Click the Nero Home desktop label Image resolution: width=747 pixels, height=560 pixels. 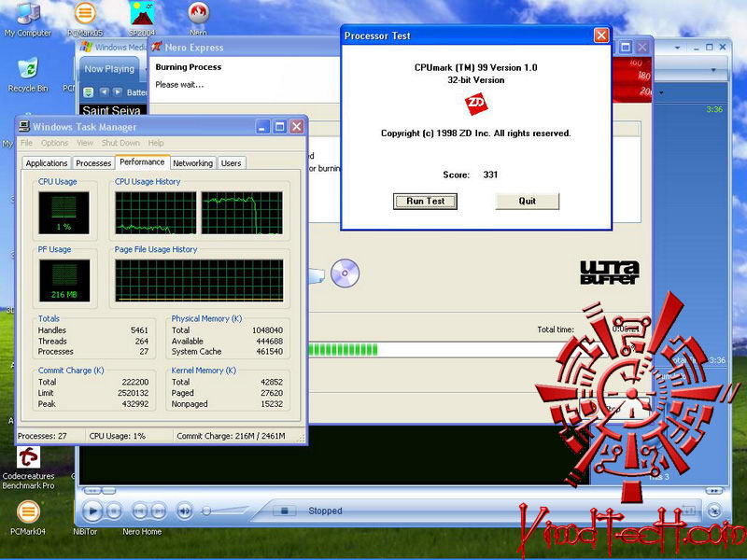pyautogui.click(x=142, y=531)
